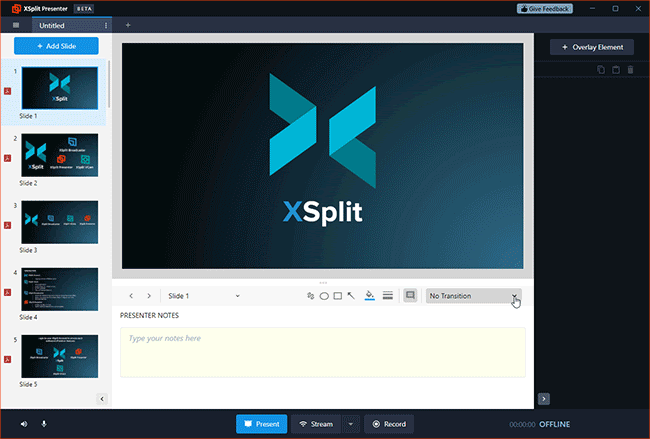The image size is (650, 439).
Task: Select the rectangle drawing tool
Action: coord(338,296)
